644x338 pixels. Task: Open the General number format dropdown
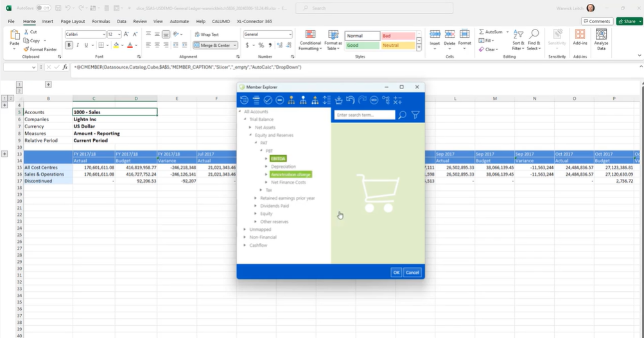pyautogui.click(x=290, y=35)
